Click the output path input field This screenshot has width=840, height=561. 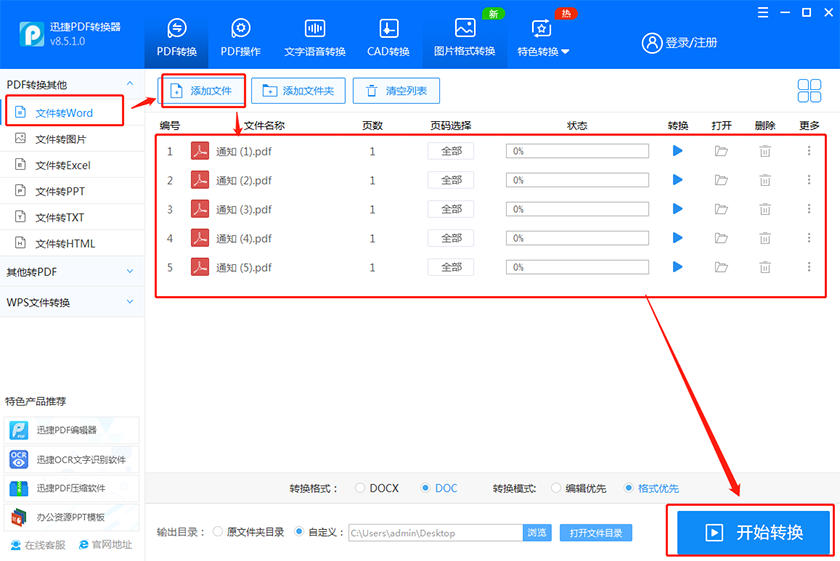(436, 533)
